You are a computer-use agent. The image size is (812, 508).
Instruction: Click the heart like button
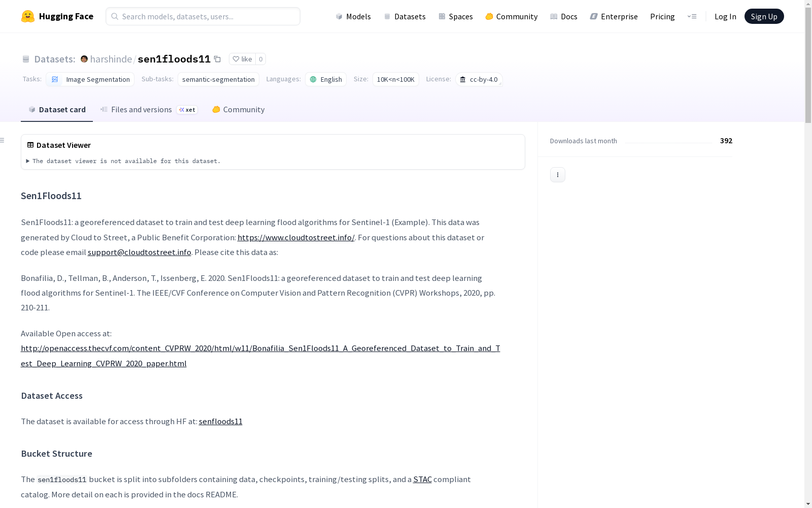pos(242,59)
